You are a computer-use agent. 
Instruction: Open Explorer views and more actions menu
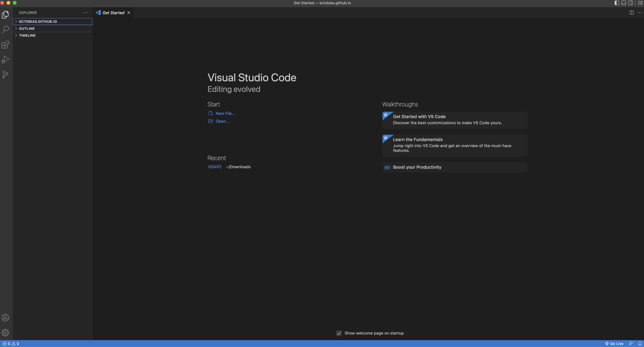(85, 12)
